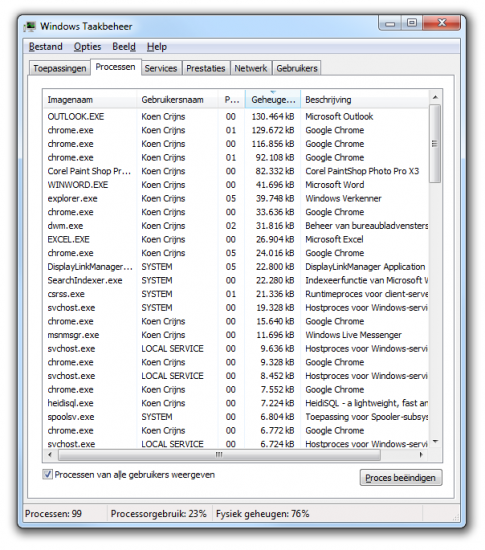485x550 pixels.
Task: Select the msnmsgr.exe process
Action: pos(236,335)
